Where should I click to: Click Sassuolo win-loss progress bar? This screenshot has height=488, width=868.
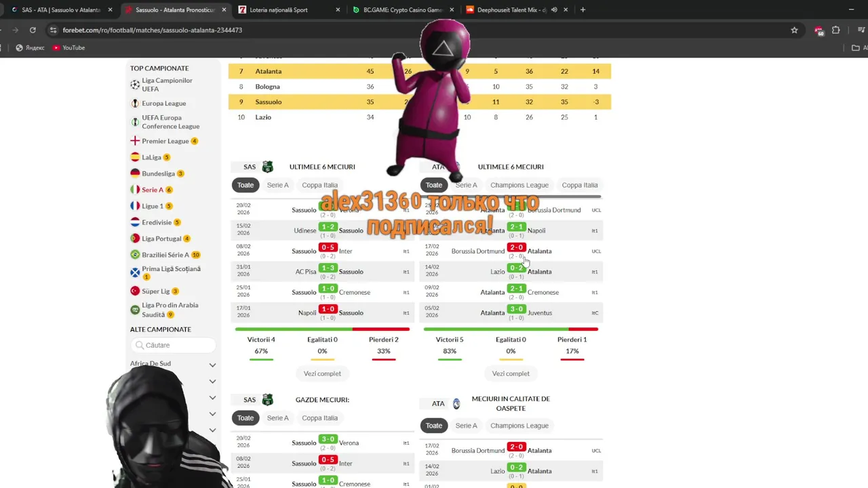coord(322,329)
